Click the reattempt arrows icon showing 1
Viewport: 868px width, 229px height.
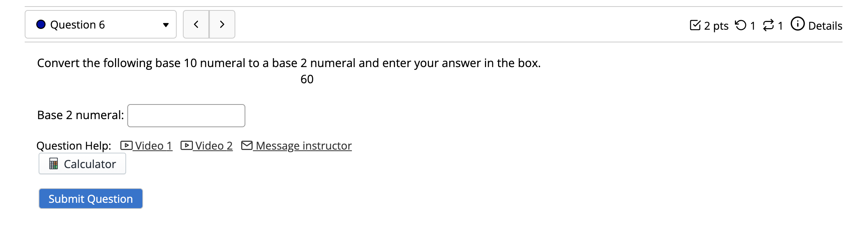click(x=769, y=24)
